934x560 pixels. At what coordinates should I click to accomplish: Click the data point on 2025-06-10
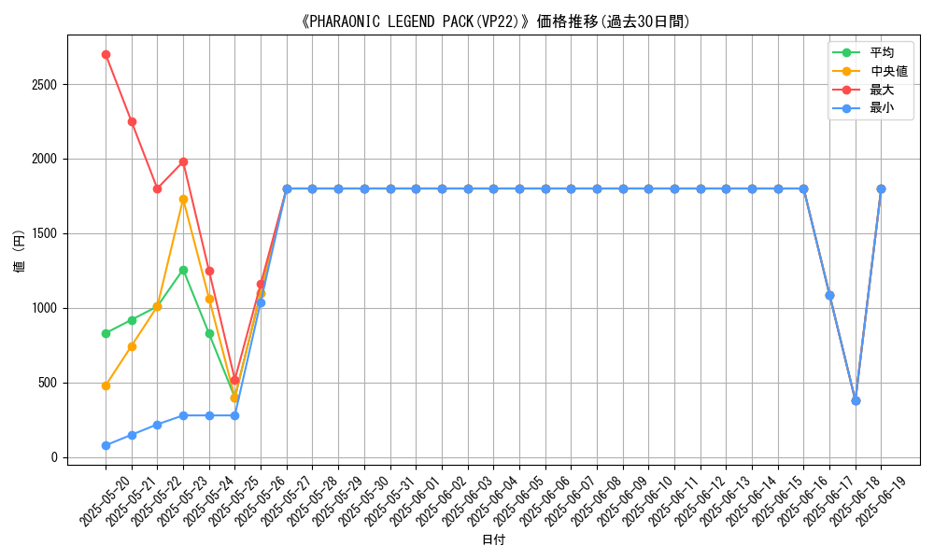(x=649, y=189)
